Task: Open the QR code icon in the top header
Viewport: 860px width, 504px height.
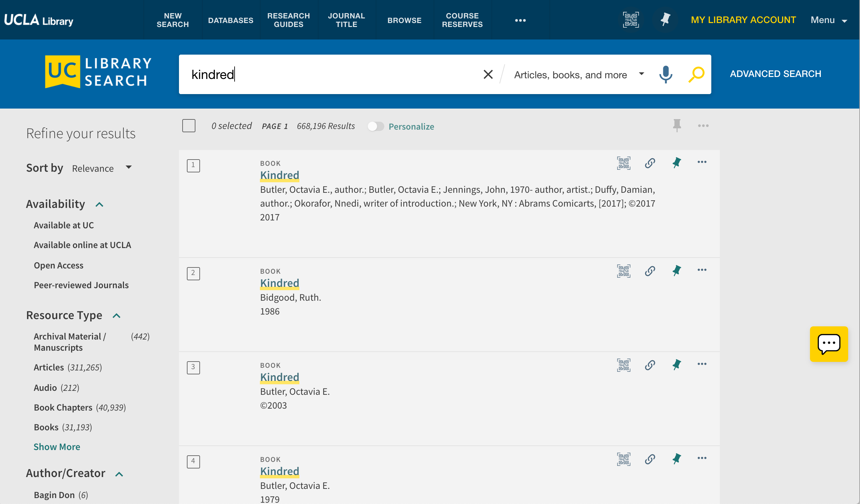Action: (x=631, y=20)
